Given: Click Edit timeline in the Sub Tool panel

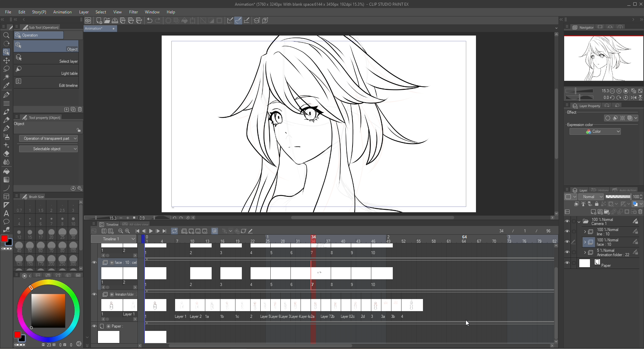Looking at the screenshot, I should point(47,83).
